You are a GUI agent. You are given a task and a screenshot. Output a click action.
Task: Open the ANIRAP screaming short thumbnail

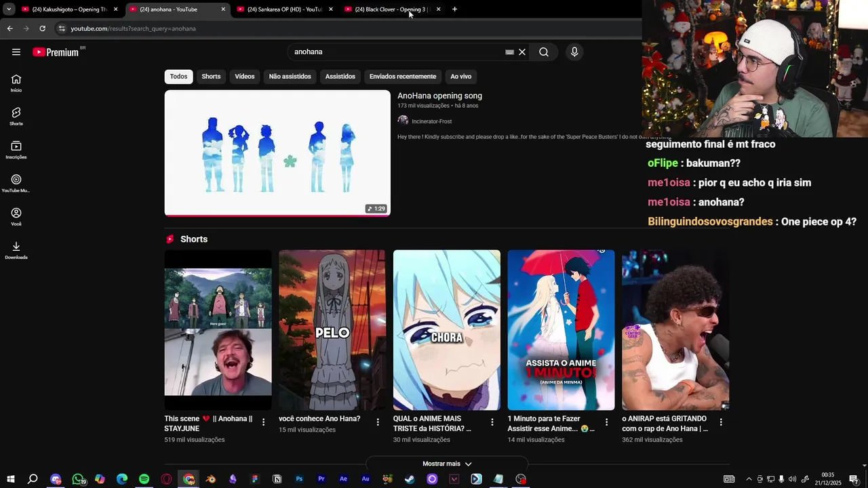[x=675, y=330]
